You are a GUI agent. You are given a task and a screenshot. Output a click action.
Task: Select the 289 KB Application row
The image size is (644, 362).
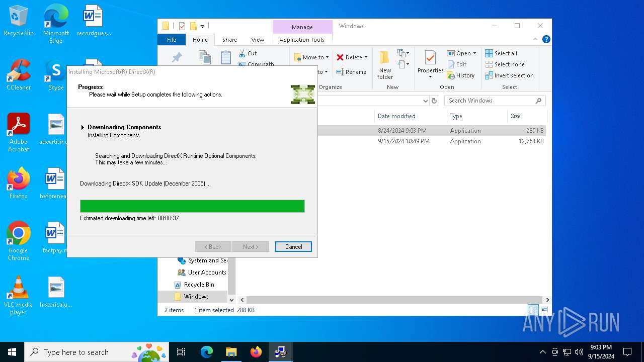coord(431,131)
